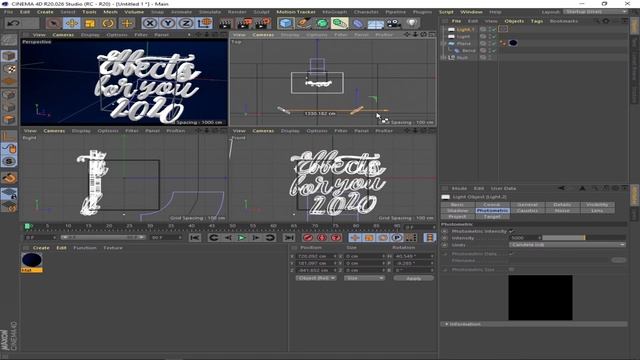Click the Camera object icon

393,24
